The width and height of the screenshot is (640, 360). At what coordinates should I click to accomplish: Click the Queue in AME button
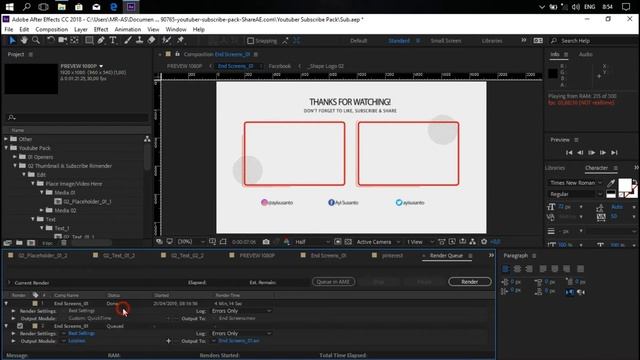point(333,282)
